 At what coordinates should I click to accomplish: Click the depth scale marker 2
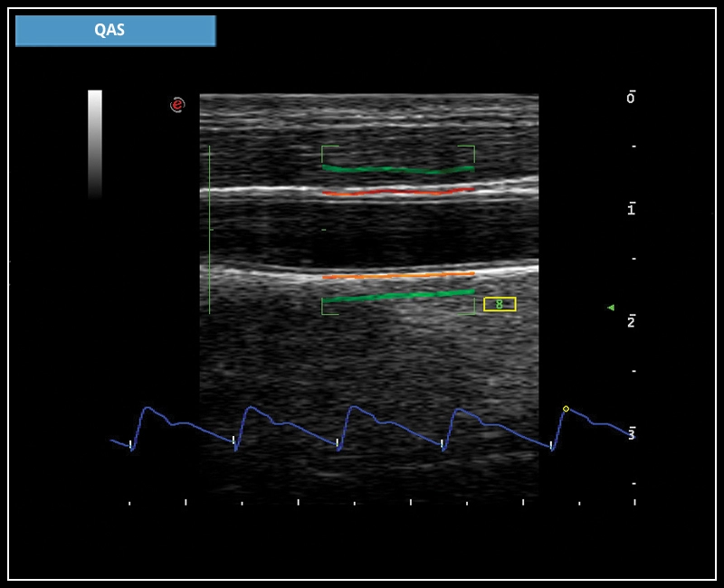[631, 322]
